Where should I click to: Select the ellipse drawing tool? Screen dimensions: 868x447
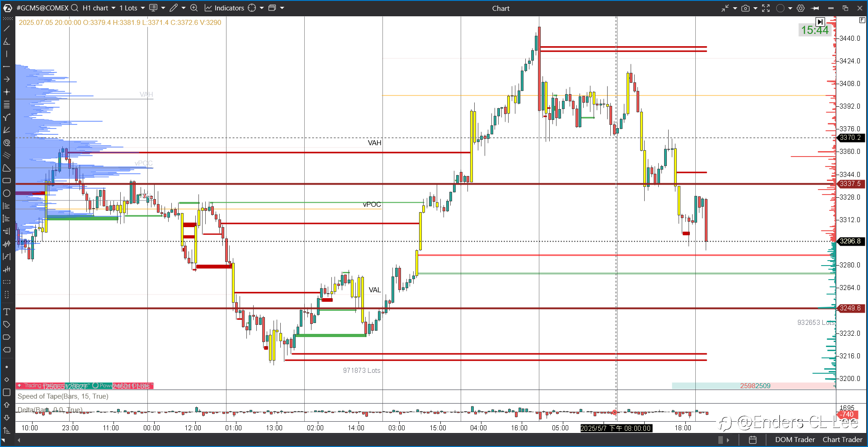click(7, 193)
